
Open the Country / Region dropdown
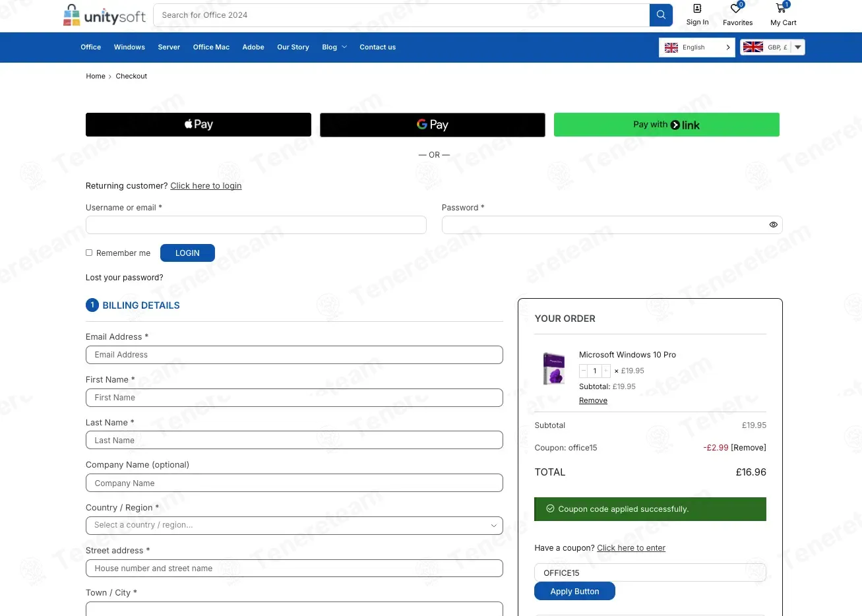294,526
